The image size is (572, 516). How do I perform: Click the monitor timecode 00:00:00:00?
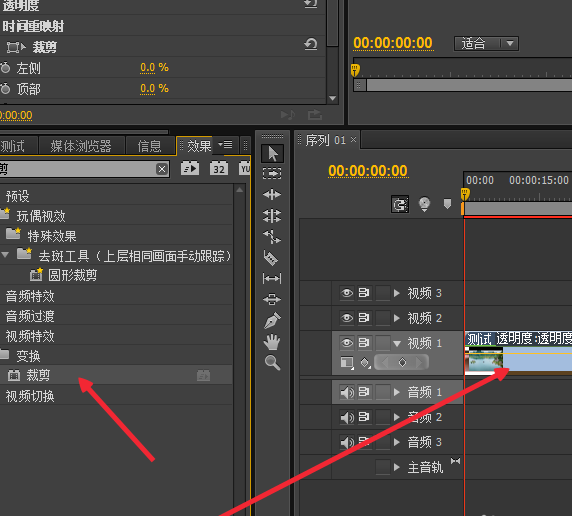(393, 43)
